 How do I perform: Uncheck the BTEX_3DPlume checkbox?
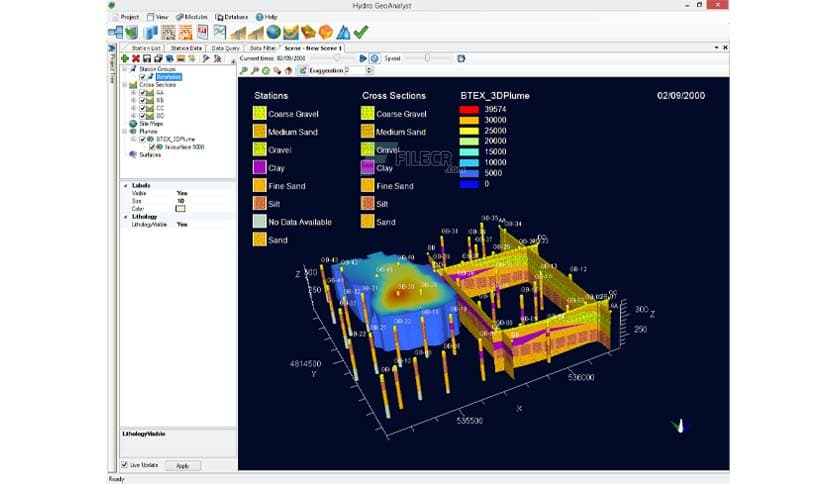142,139
